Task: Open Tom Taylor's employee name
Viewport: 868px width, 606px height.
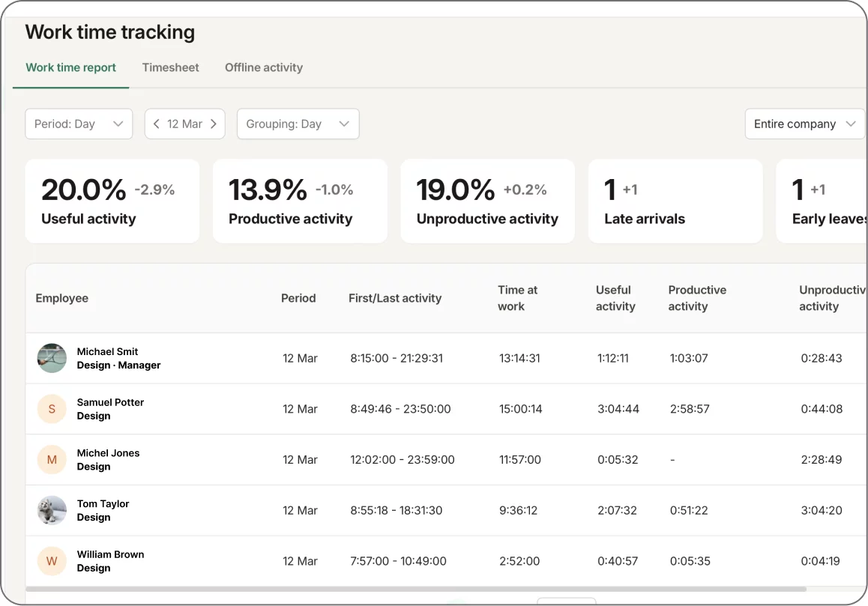Action: point(103,503)
